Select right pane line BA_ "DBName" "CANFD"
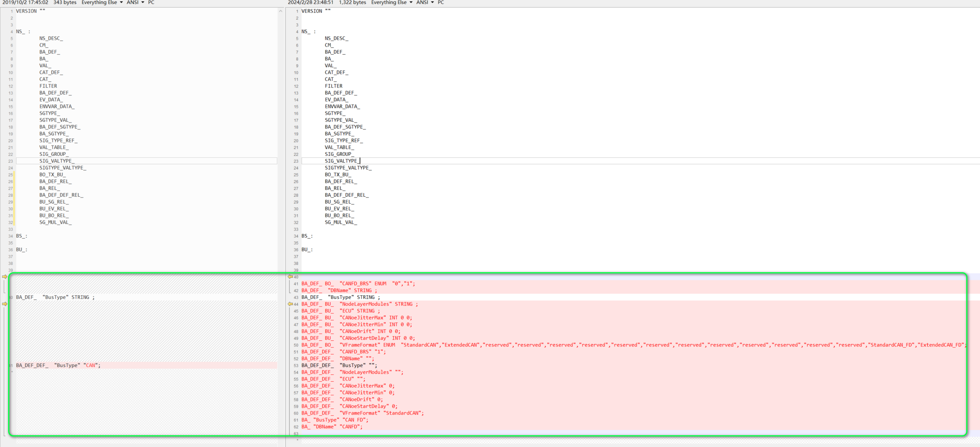 332,427
